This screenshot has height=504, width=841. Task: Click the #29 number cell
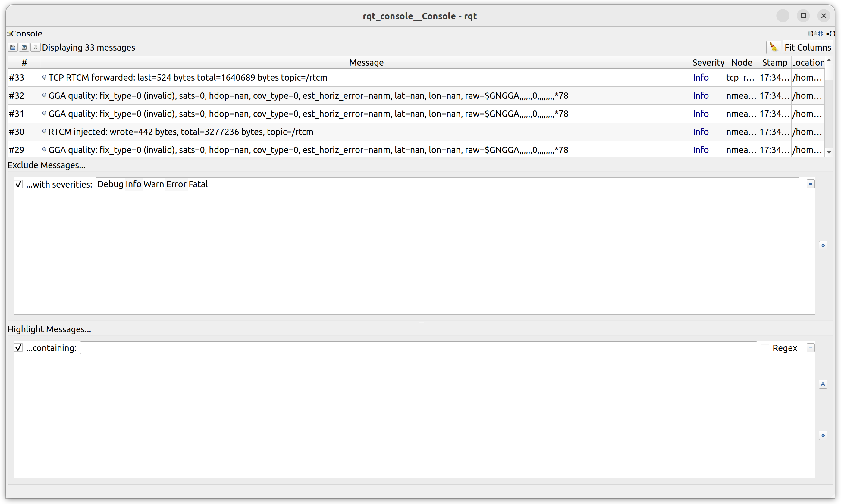click(24, 149)
